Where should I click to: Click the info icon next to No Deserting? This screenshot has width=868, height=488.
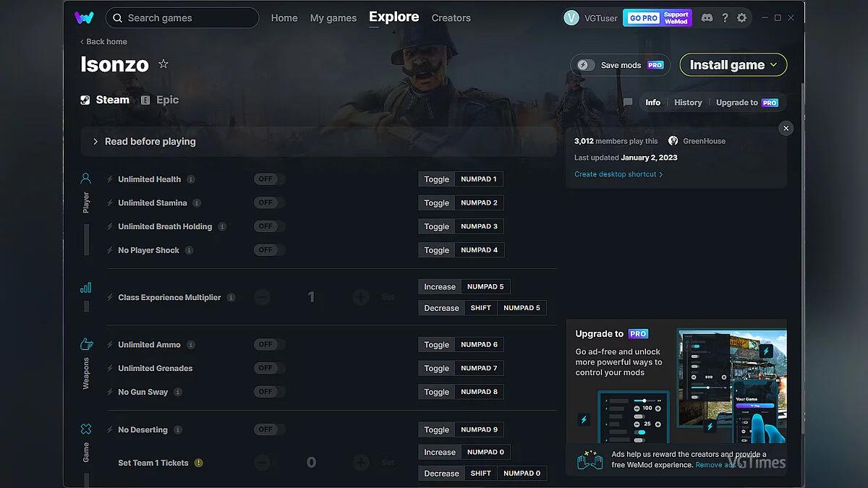(x=178, y=429)
